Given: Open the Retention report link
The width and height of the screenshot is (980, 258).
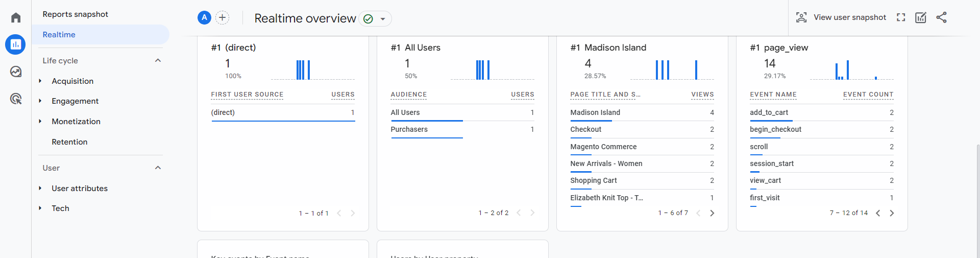Looking at the screenshot, I should (69, 142).
